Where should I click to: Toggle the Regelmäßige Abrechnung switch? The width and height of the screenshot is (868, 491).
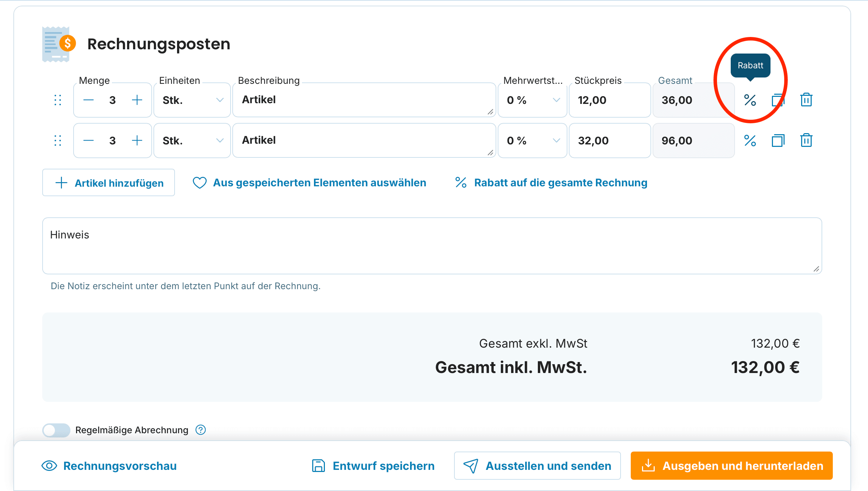pyautogui.click(x=56, y=430)
